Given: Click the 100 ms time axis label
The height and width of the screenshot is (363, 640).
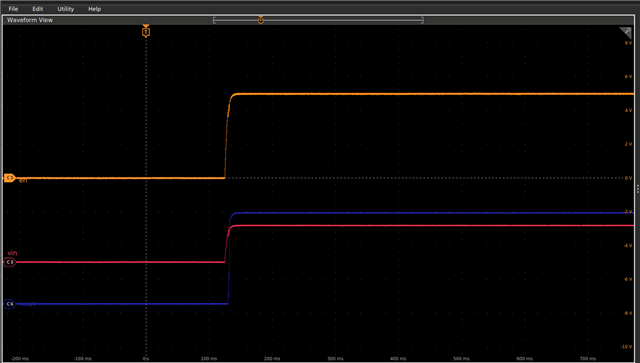Looking at the screenshot, I should [209, 359].
